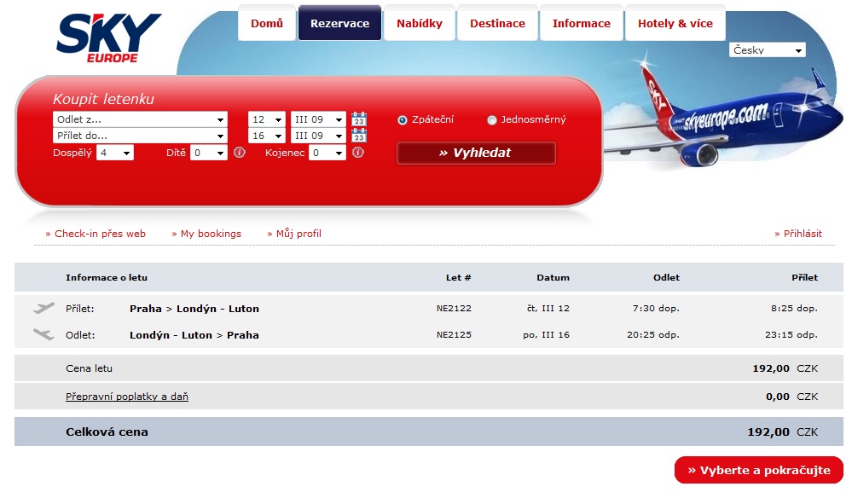Click the route 'Praha > Londýn - Luton'

(x=194, y=309)
